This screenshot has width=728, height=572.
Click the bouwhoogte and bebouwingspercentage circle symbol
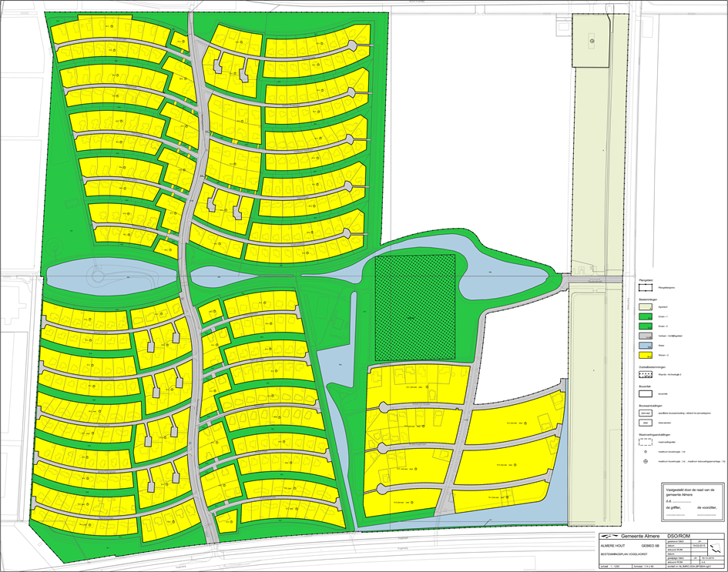click(x=646, y=461)
